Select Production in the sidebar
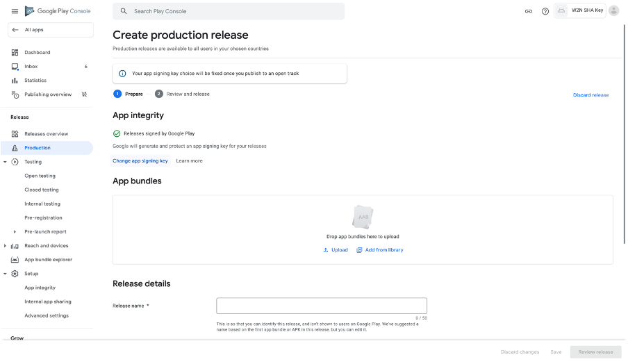Screen dimensions: 628x364 tap(38, 148)
